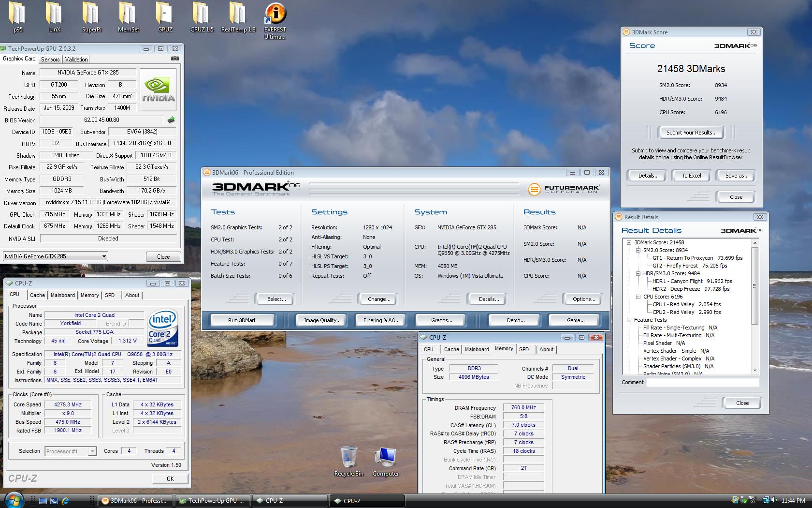Click the Result Details scroll up arrow
This screenshot has height=508, width=812.
pyautogui.click(x=755, y=243)
